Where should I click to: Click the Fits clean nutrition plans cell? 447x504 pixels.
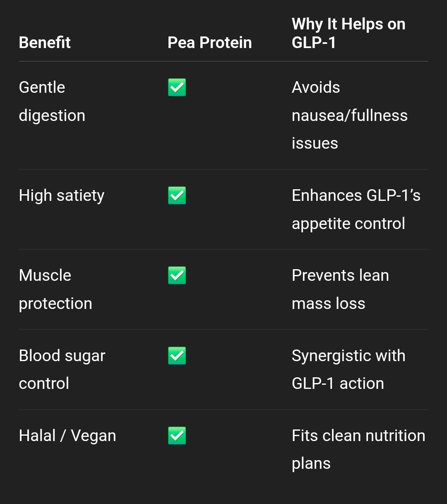[358, 449]
